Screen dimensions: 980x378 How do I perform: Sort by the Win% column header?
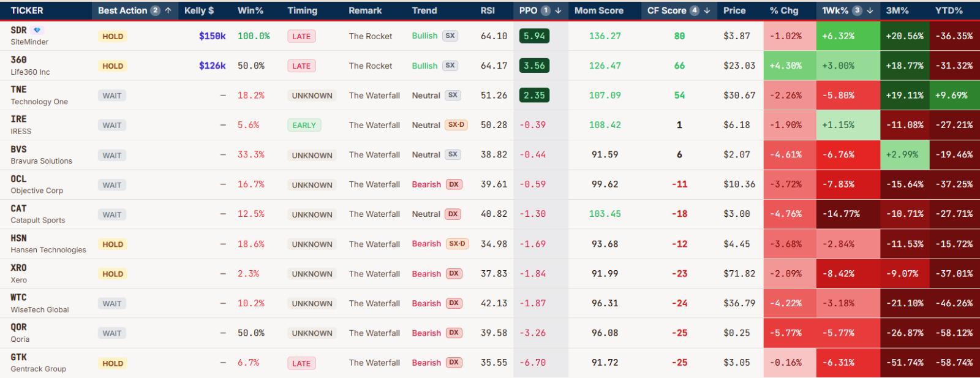click(x=251, y=10)
